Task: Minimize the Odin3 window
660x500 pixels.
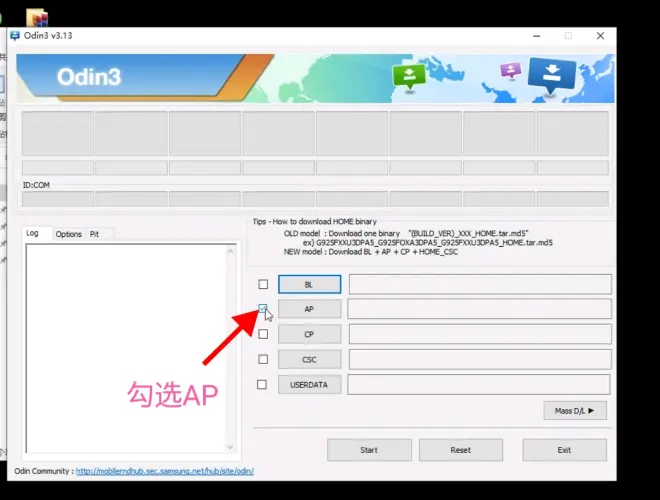Action: pos(537,36)
